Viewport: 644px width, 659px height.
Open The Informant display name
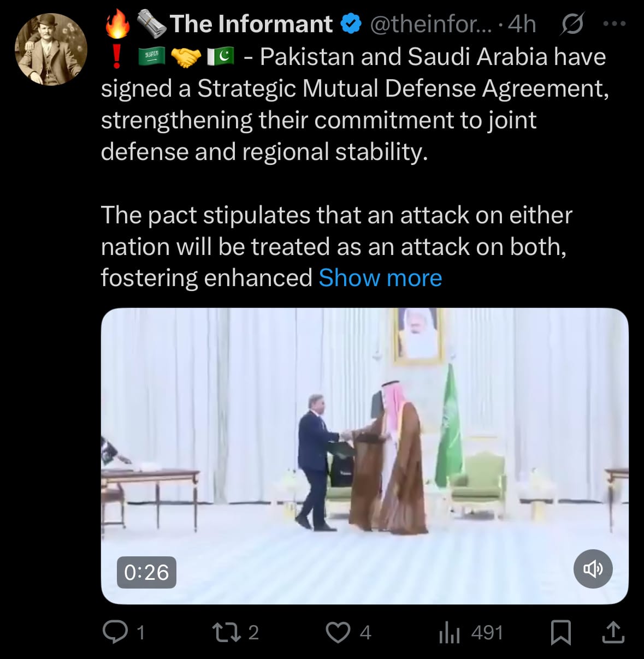pyautogui.click(x=251, y=24)
